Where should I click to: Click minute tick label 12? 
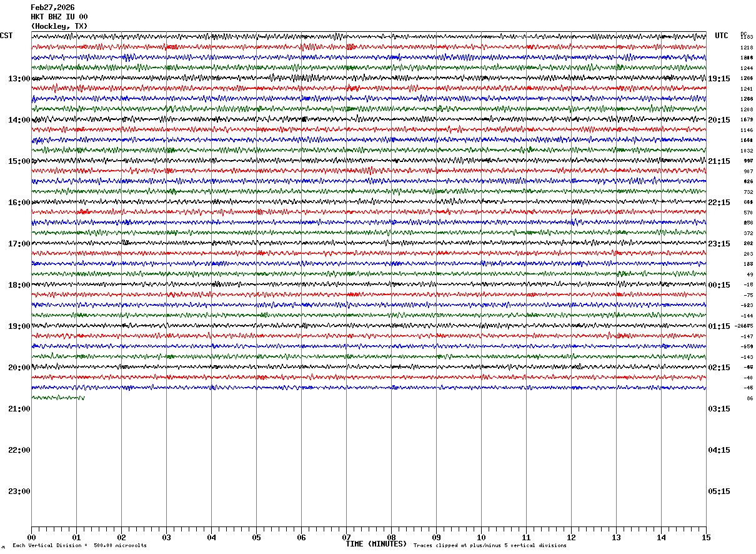click(571, 537)
